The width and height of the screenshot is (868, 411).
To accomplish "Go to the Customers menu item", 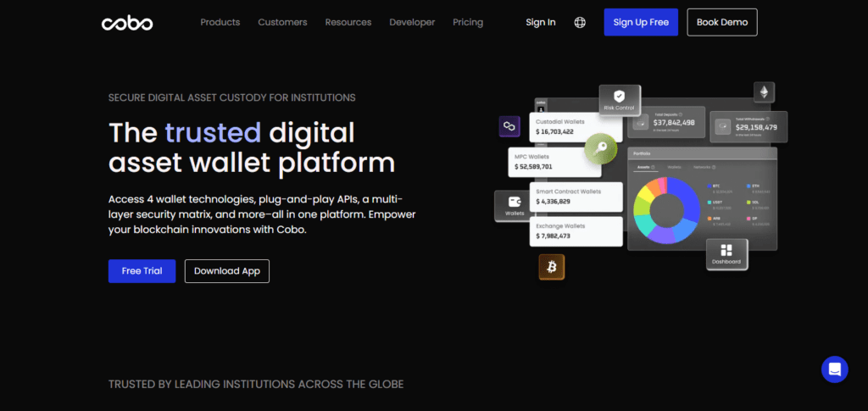I will [x=282, y=23].
